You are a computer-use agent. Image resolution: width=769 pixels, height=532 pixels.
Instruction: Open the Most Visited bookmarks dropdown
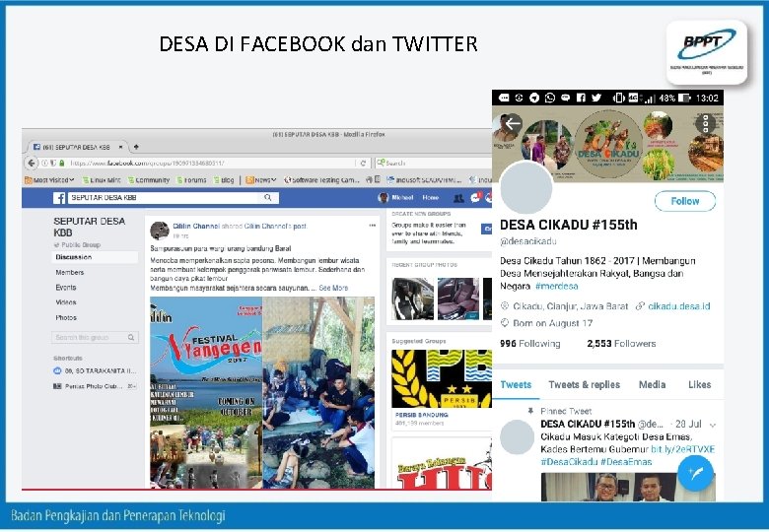(x=49, y=179)
